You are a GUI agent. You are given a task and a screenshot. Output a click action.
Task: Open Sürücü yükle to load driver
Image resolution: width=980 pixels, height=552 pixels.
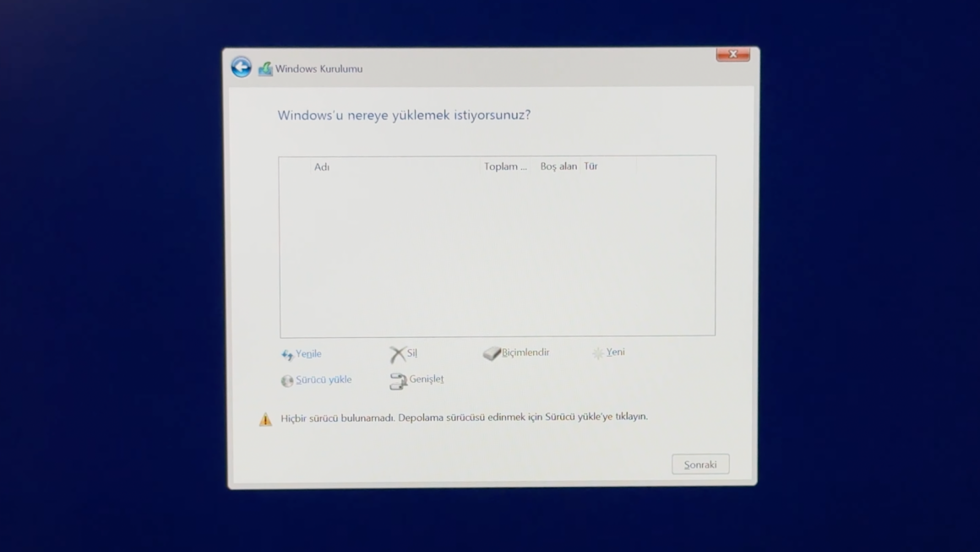point(324,380)
